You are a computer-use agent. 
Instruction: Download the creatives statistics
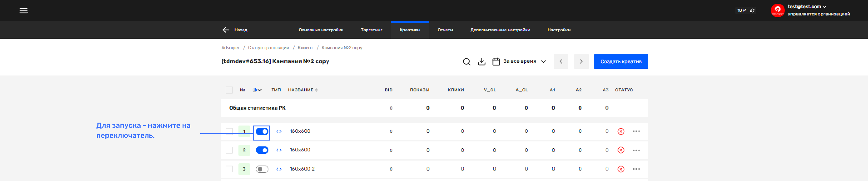[x=481, y=61]
